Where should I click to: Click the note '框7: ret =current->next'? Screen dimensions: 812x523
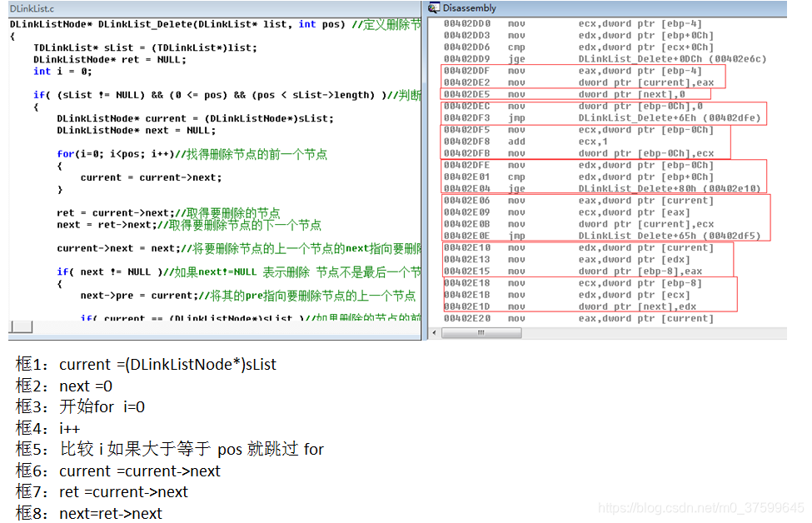click(x=102, y=492)
